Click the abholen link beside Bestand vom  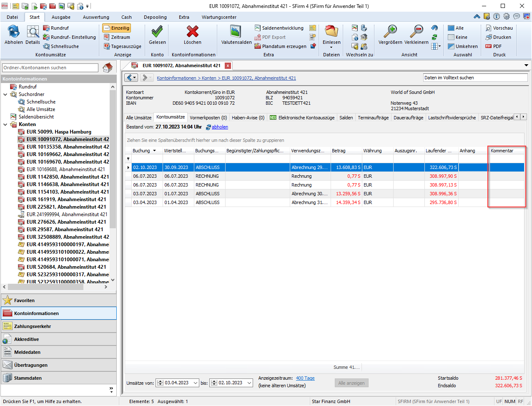[x=220, y=127]
